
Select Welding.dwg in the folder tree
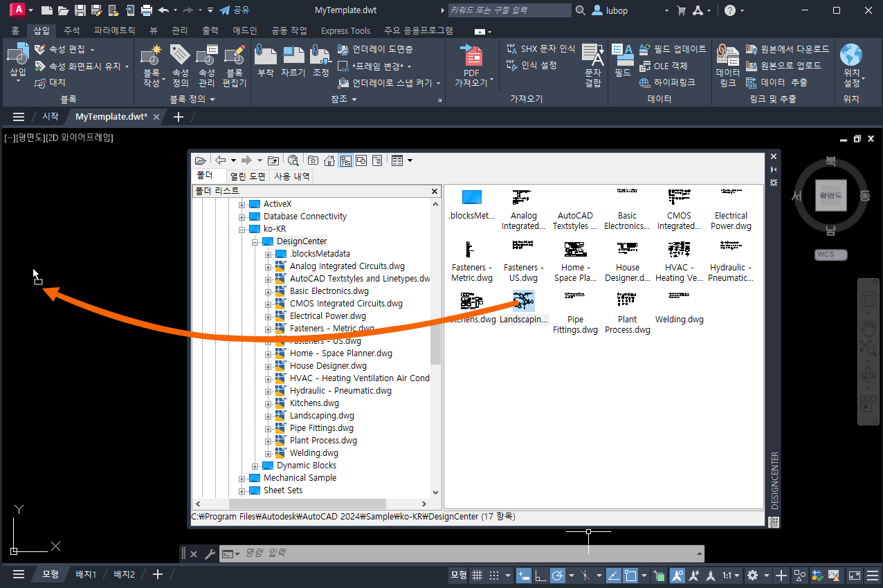(314, 453)
